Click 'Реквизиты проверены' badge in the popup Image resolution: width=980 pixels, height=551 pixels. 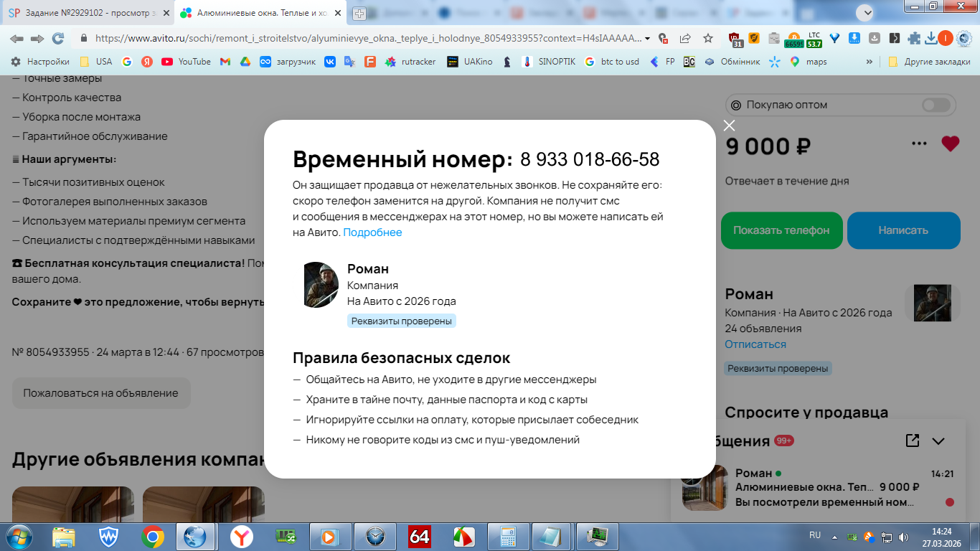[x=402, y=321]
